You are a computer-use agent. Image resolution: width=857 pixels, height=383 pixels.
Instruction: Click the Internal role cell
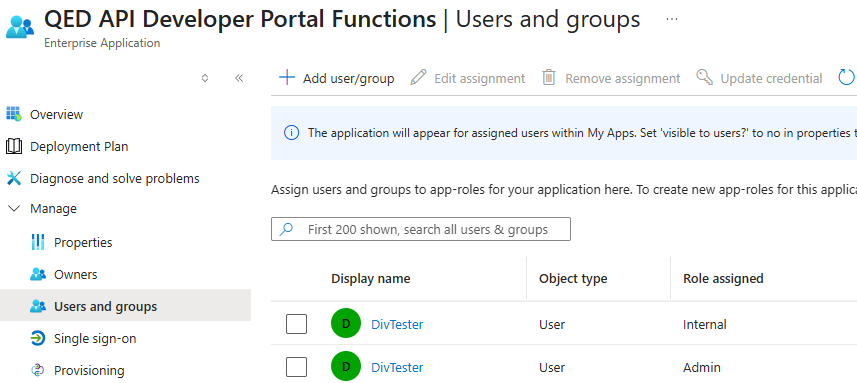pyautogui.click(x=705, y=325)
